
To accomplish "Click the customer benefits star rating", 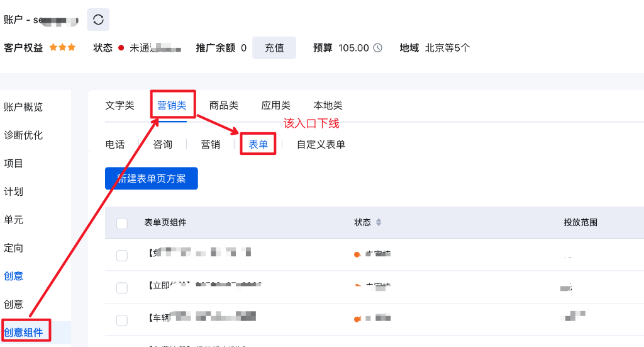I will coord(62,47).
